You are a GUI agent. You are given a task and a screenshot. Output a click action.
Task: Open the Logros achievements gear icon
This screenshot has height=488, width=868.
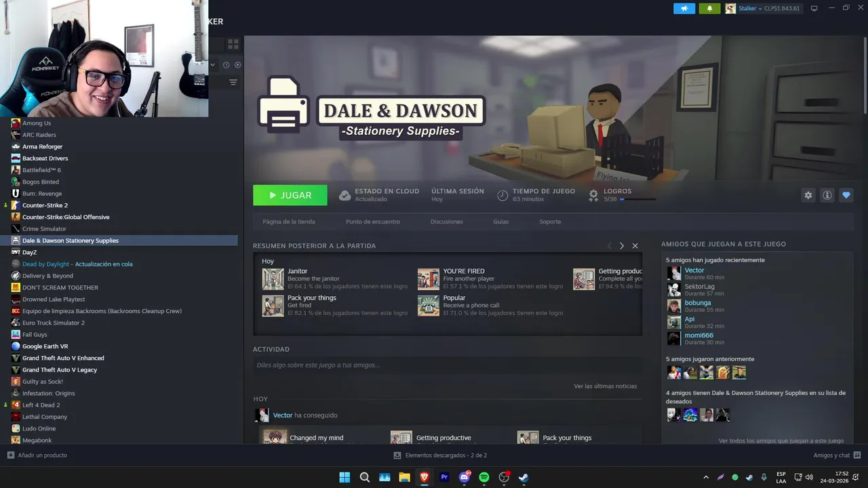click(593, 195)
